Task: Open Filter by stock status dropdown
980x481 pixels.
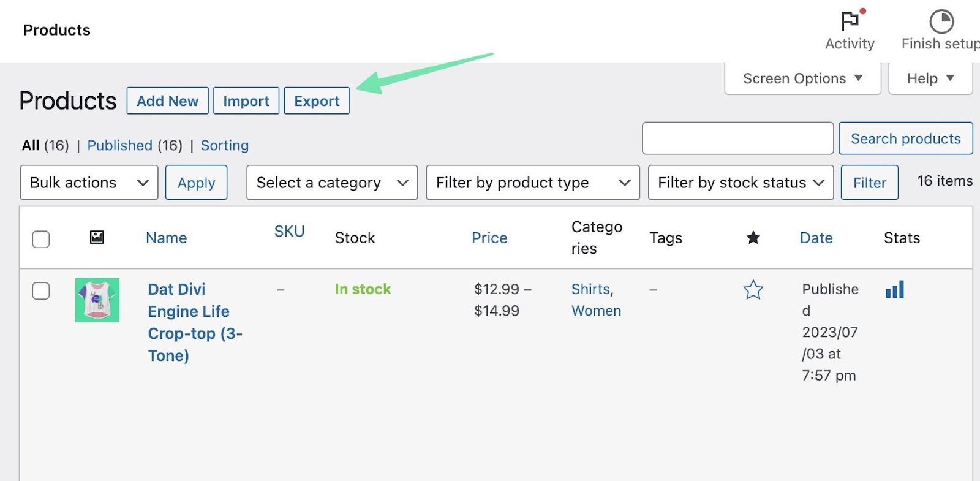Action: (741, 183)
